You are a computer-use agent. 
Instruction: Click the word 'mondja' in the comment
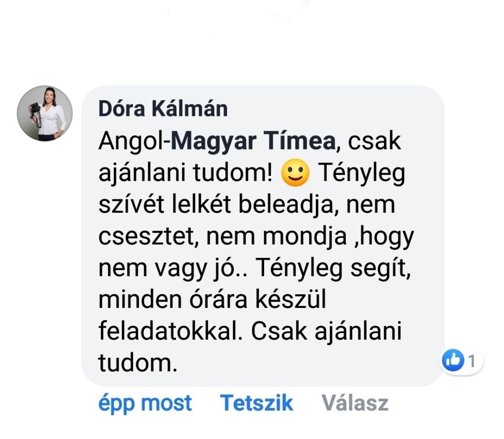coord(304,237)
